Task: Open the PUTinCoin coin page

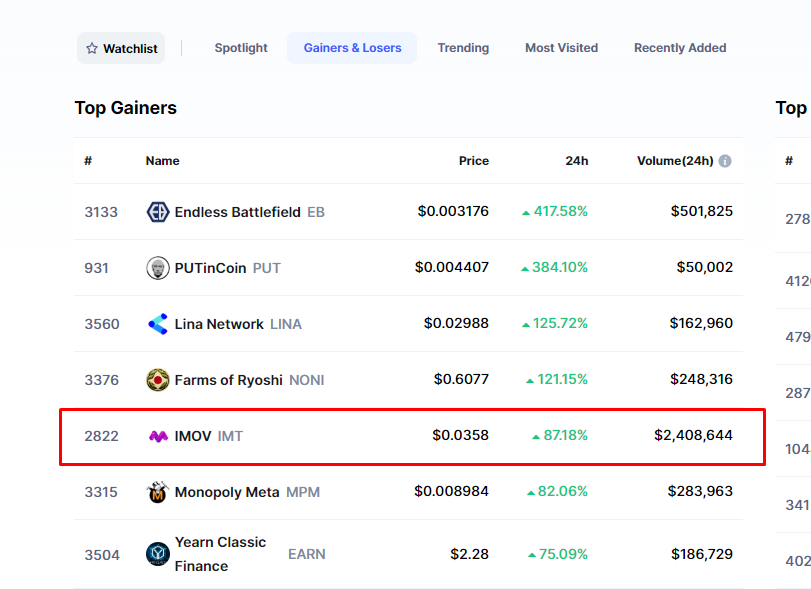Action: point(210,268)
